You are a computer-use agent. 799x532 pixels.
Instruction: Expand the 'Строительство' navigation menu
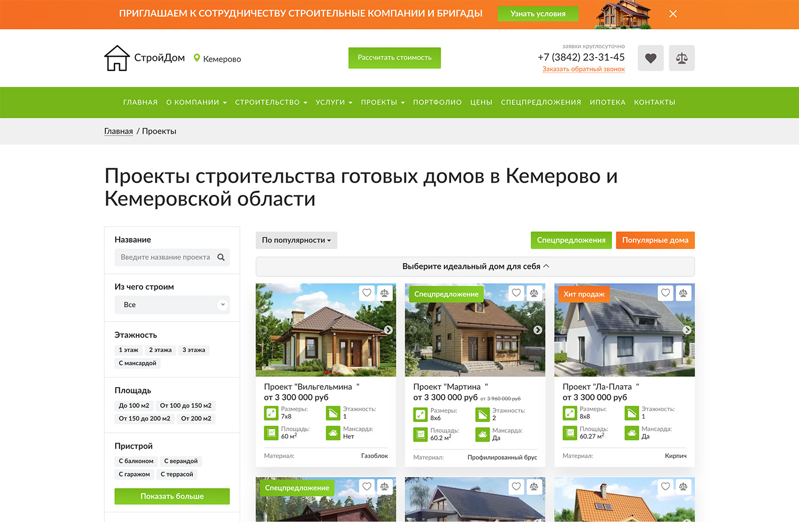point(271,102)
